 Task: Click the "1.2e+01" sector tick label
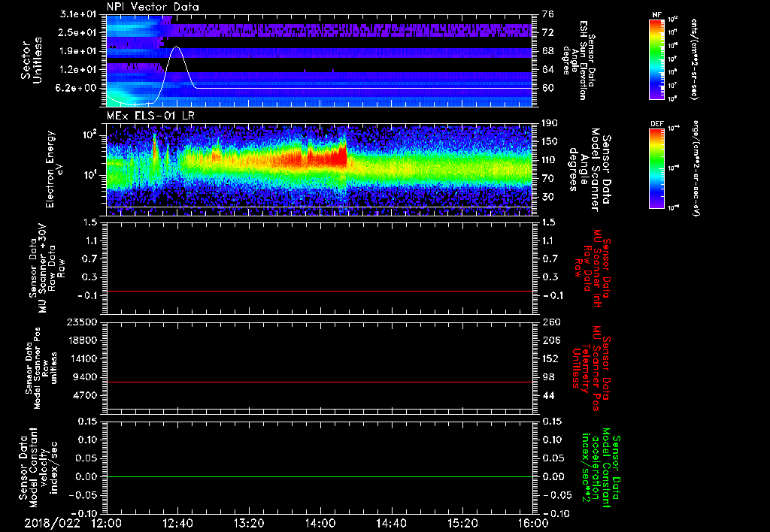78,70
